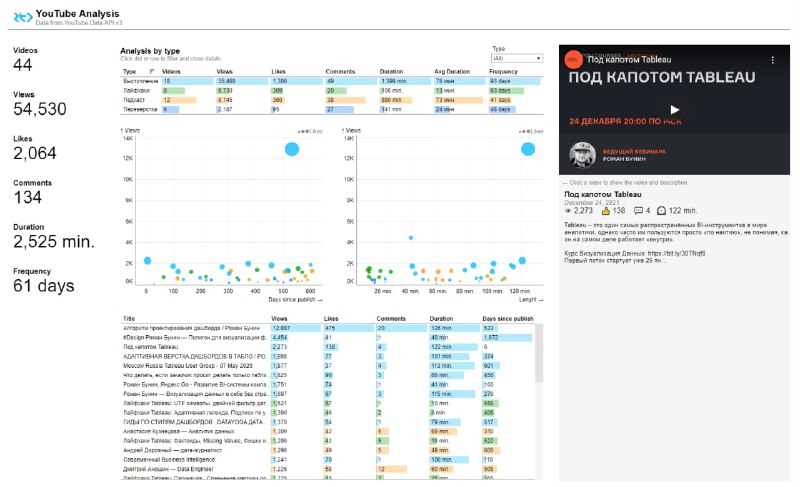Click the red channel logo in the video header
The height and width of the screenshot is (487, 800).
(573, 60)
